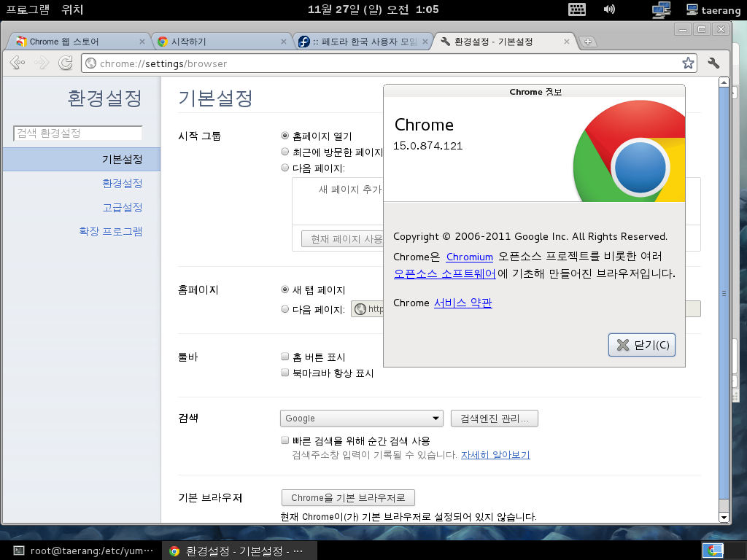Click the scrollbar down arrow
This screenshot has height=560, width=747.
[x=724, y=518]
